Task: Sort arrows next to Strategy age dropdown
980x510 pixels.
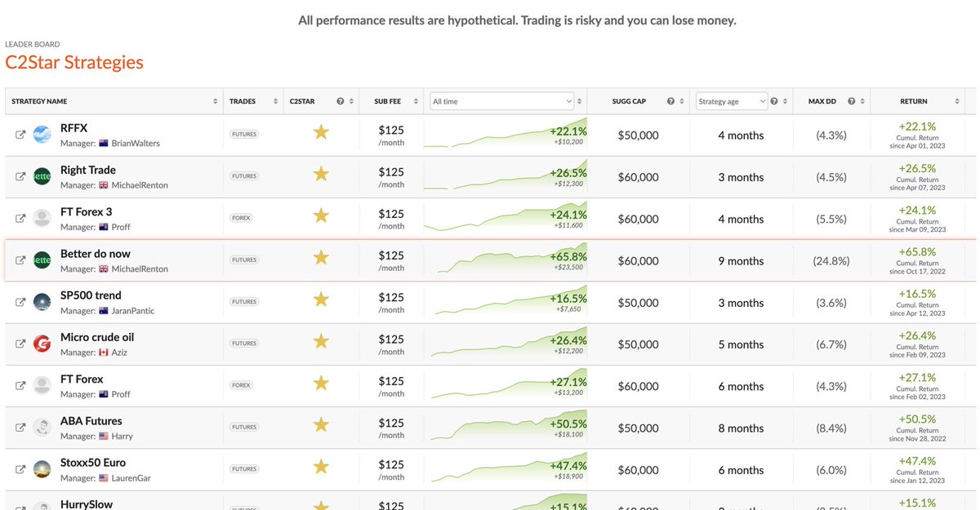Action: point(785,101)
